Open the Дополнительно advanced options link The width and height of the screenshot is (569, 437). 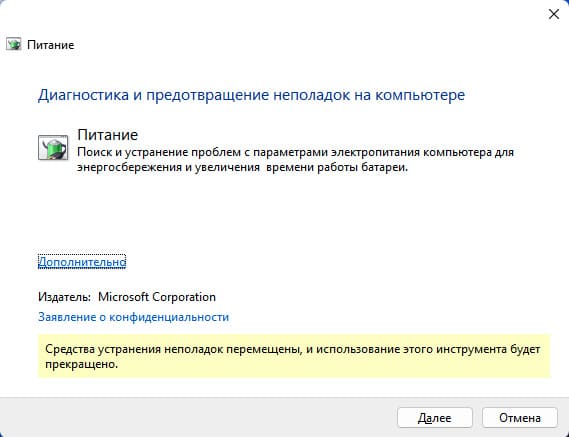(x=82, y=262)
